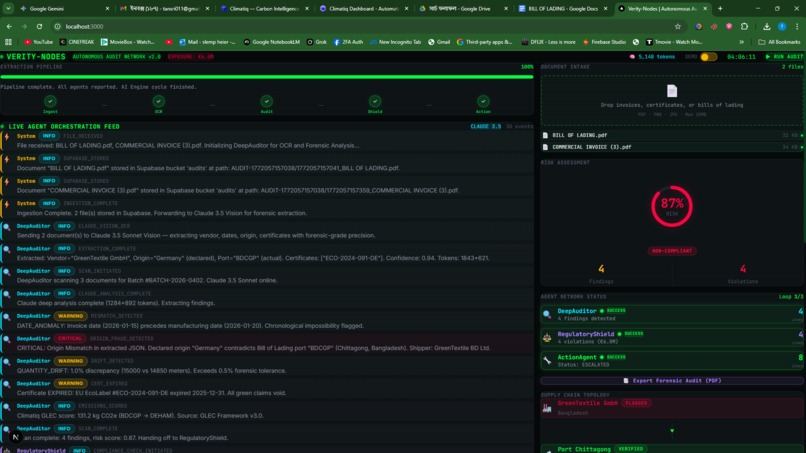Switch to the Climatiq Dashboard tab
This screenshot has height=453, width=806.
pyautogui.click(x=364, y=8)
